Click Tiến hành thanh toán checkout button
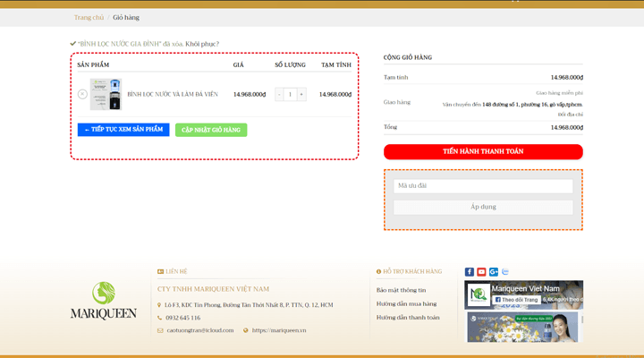Viewport: 644px width, 358px height. pyautogui.click(x=483, y=152)
